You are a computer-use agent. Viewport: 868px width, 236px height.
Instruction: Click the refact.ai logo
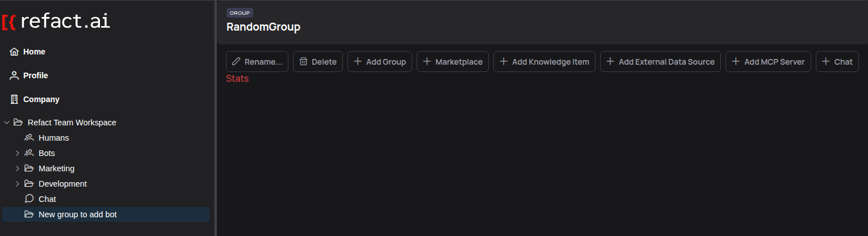(56, 22)
